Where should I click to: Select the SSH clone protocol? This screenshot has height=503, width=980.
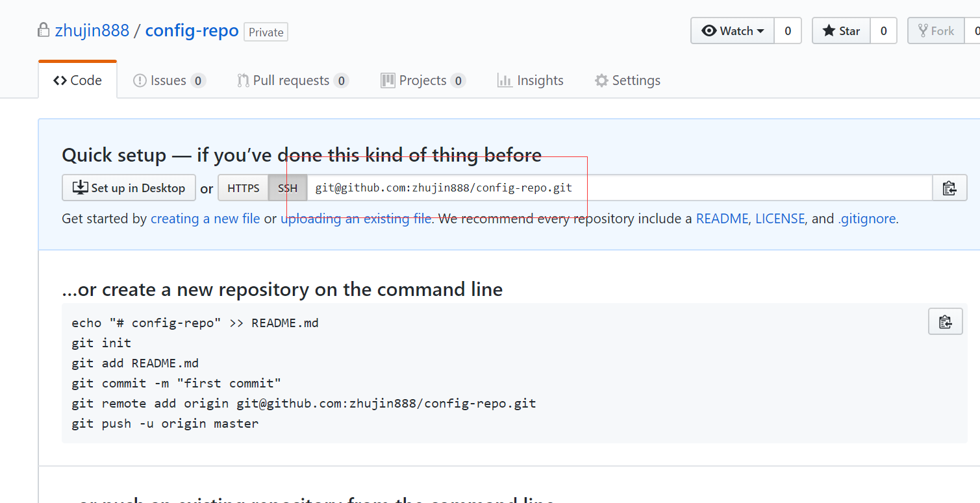pos(288,188)
